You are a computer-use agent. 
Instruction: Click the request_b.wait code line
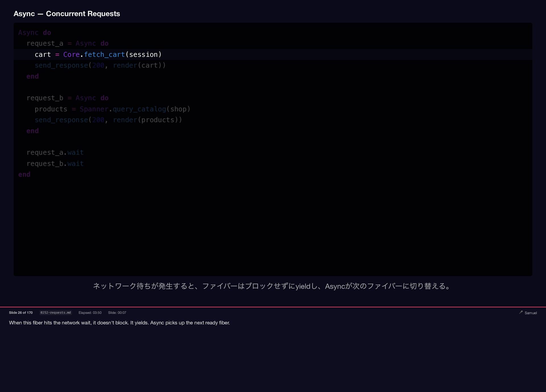[x=55, y=164]
